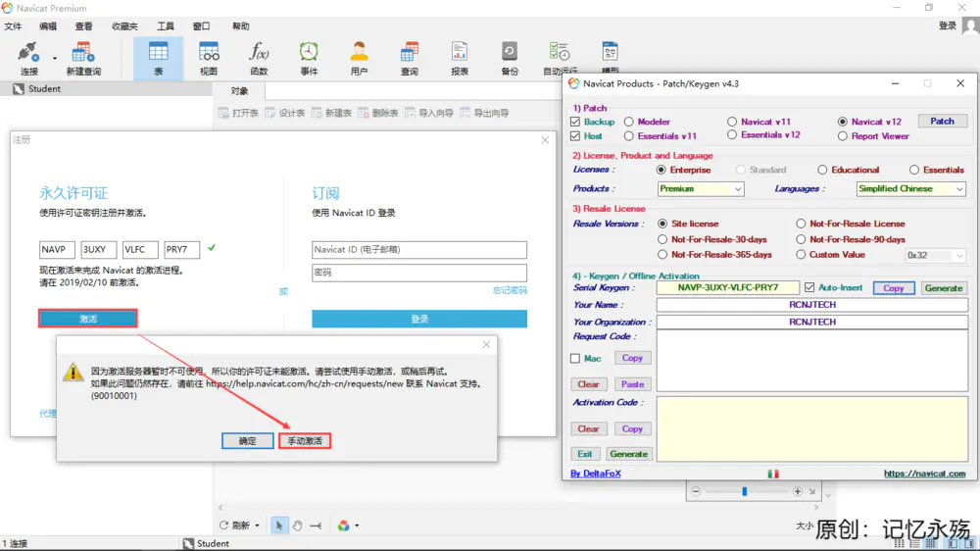Open the 收藏夹 menu

125,26
